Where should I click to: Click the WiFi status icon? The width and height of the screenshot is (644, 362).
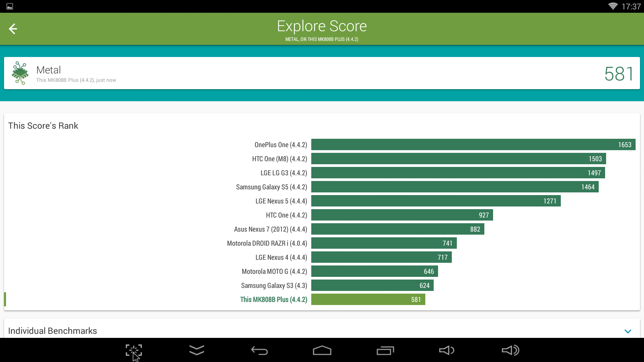click(612, 6)
